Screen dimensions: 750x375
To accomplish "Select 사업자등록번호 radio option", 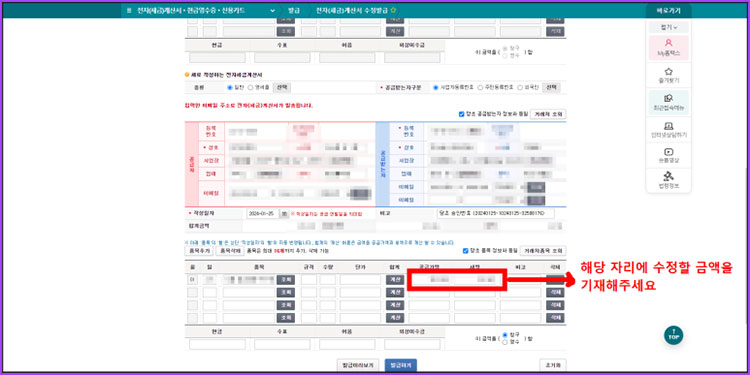I will click(x=435, y=88).
